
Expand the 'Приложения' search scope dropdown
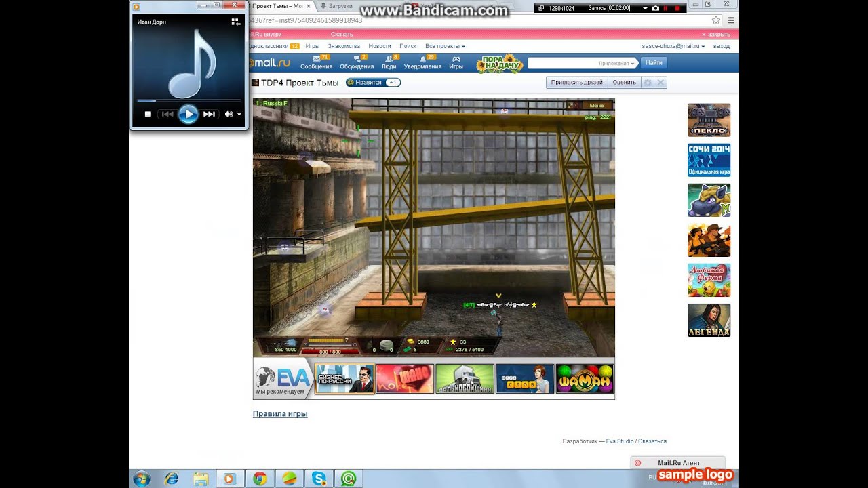tap(616, 63)
